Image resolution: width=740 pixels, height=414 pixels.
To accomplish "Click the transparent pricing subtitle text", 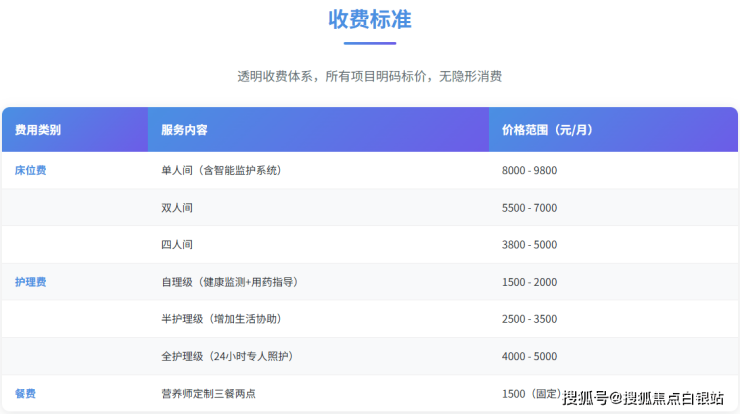I will pyautogui.click(x=369, y=76).
